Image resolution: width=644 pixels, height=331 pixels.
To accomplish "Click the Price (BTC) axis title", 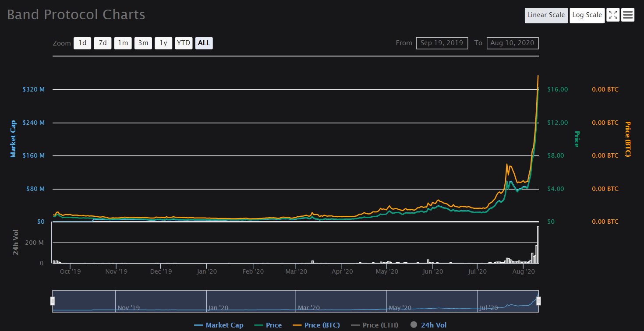I will pos(627,139).
